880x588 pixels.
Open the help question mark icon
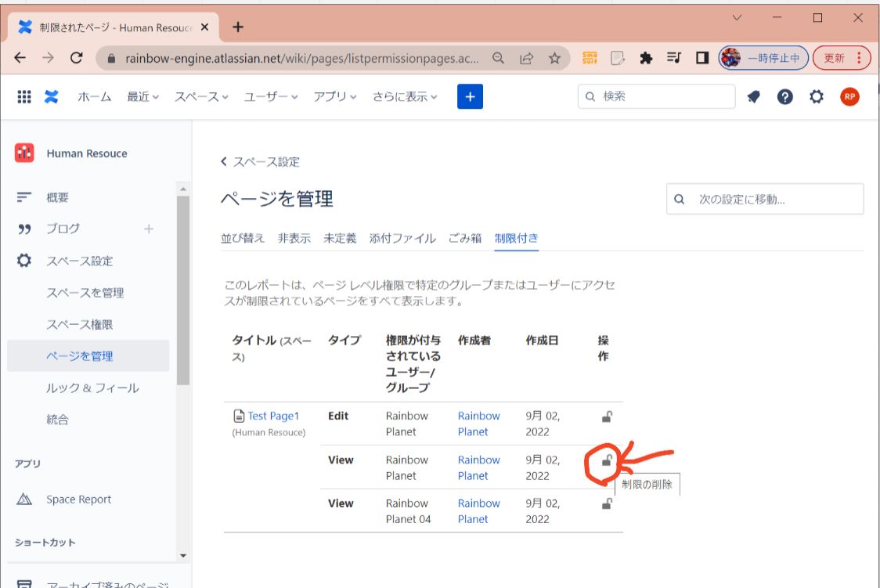(784, 97)
